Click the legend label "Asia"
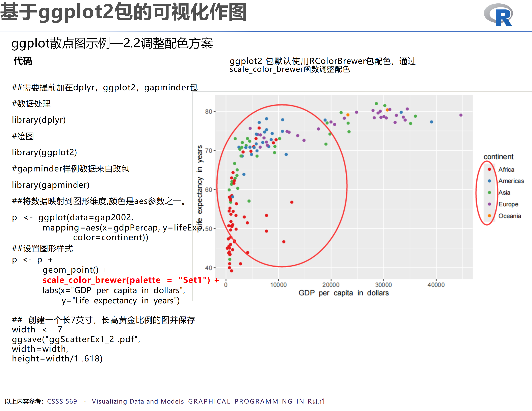Image resolution: width=532 pixels, height=411 pixels. coord(504,193)
